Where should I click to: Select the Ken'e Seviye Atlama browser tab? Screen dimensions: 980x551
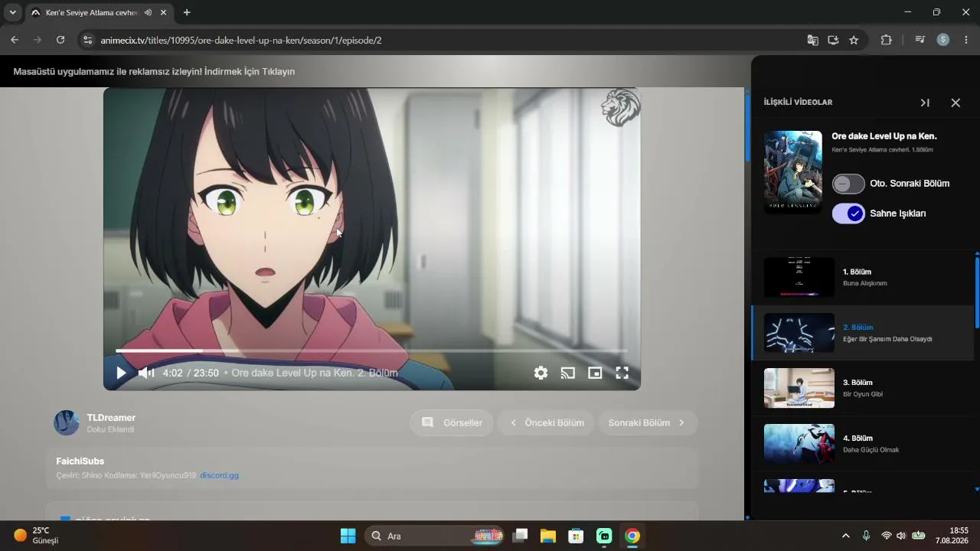coord(98,13)
